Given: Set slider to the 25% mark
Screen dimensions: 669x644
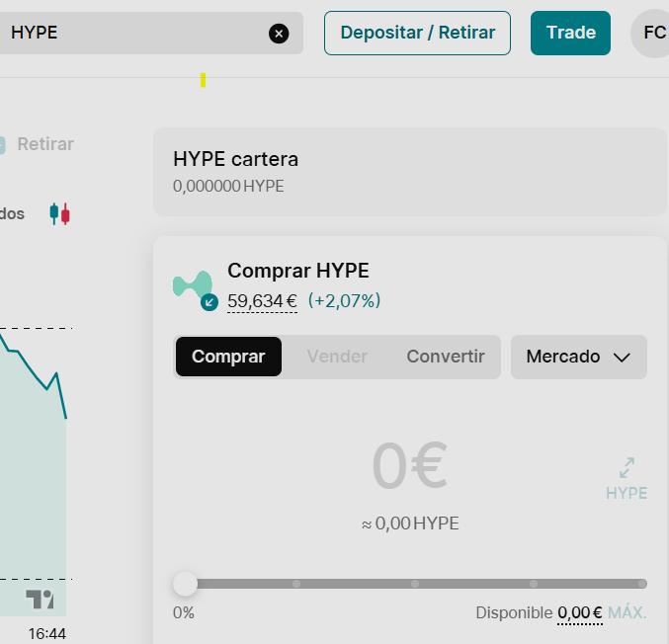Looking at the screenshot, I should pos(296,584).
